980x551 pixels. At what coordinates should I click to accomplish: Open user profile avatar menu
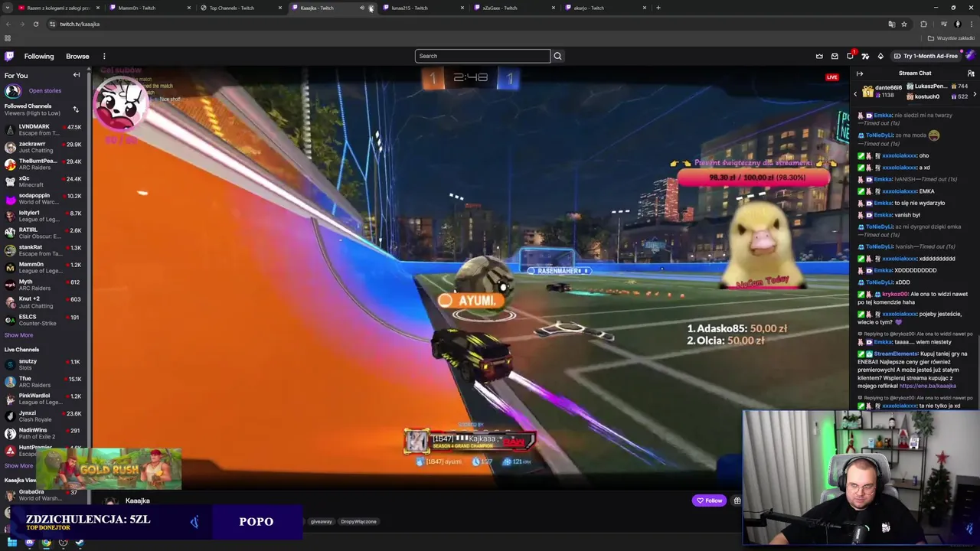pos(970,56)
